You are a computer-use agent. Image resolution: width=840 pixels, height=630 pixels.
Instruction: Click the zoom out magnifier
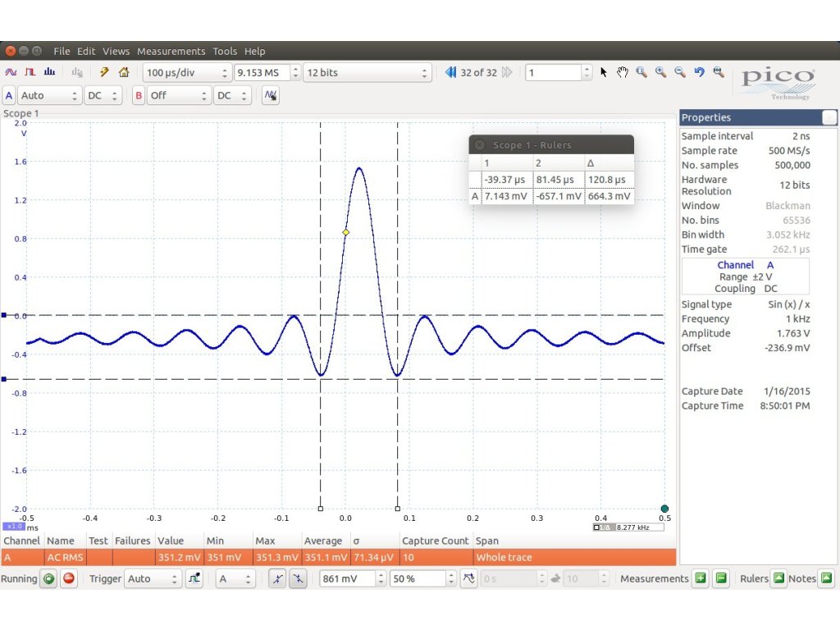click(680, 72)
